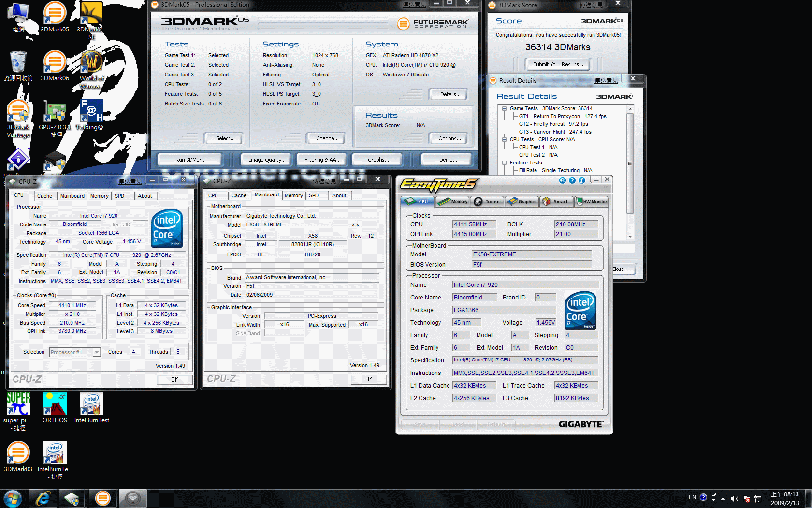
Task: Open 3DMark2001 SE desktop icon
Action: tap(91, 21)
